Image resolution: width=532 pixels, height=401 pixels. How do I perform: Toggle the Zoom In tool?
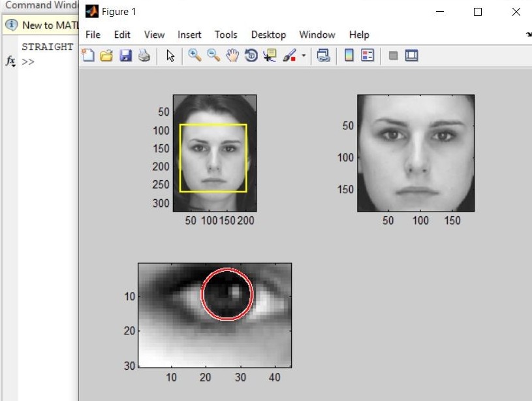[194, 56]
